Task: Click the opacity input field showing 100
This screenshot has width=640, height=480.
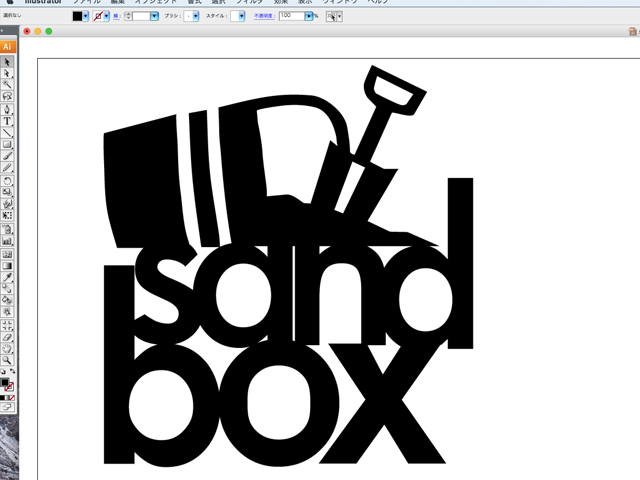Action: click(291, 17)
